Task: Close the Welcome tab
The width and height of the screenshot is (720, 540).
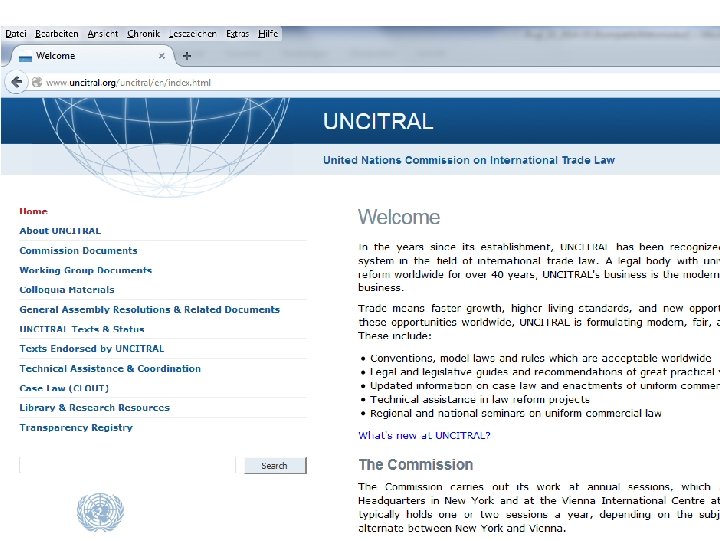Action: tap(162, 56)
